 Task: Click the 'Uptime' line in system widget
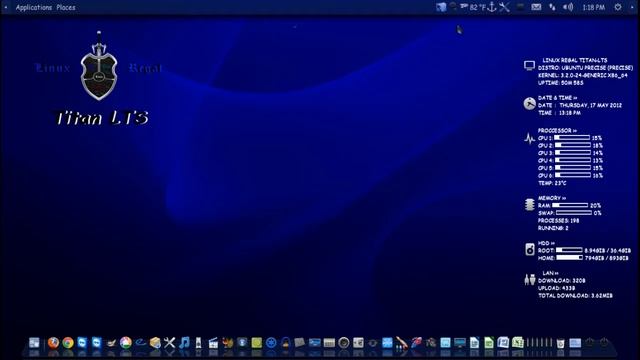coord(560,83)
